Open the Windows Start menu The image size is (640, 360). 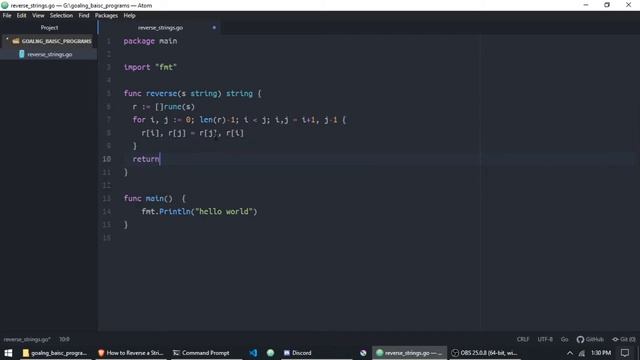coord(8,353)
